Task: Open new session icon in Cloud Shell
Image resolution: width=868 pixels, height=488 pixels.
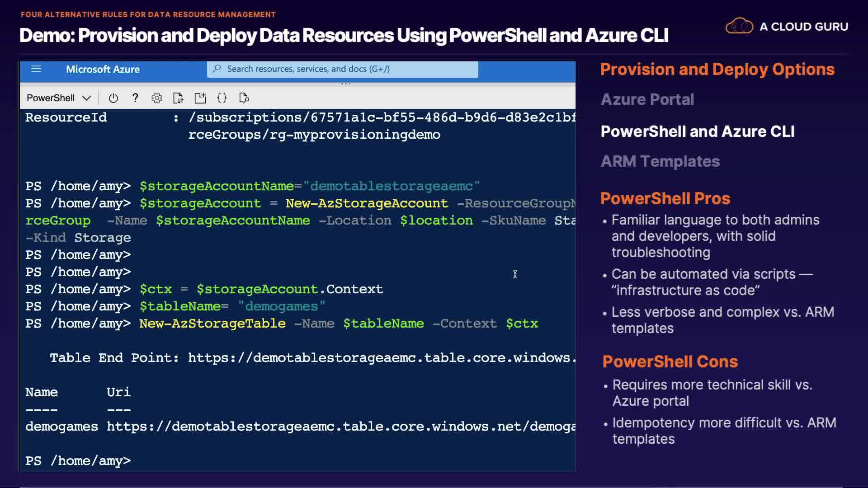Action: (x=200, y=98)
